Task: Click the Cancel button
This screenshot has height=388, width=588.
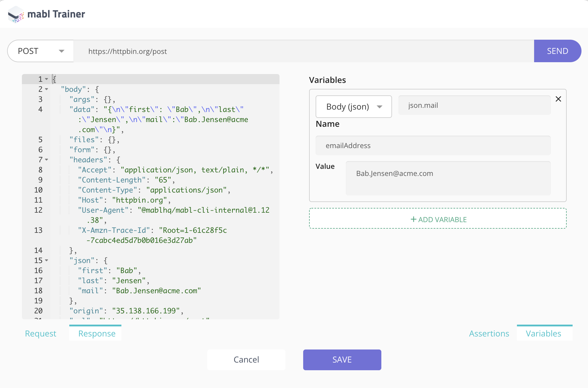Action: coord(246,360)
